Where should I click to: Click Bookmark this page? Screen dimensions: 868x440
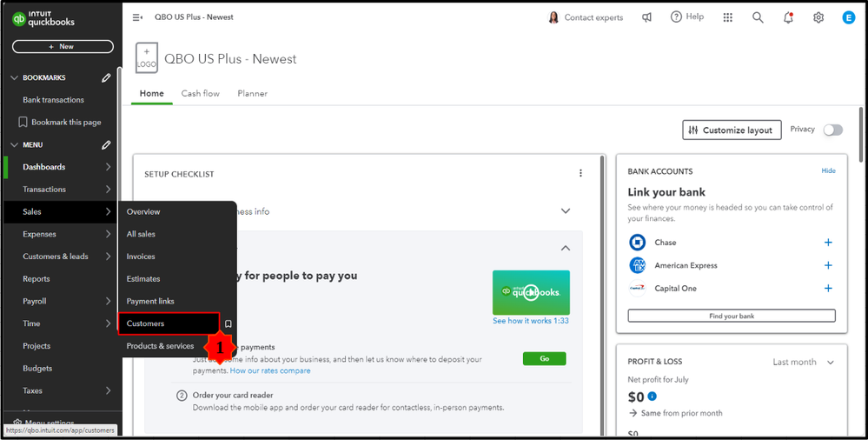coord(60,123)
